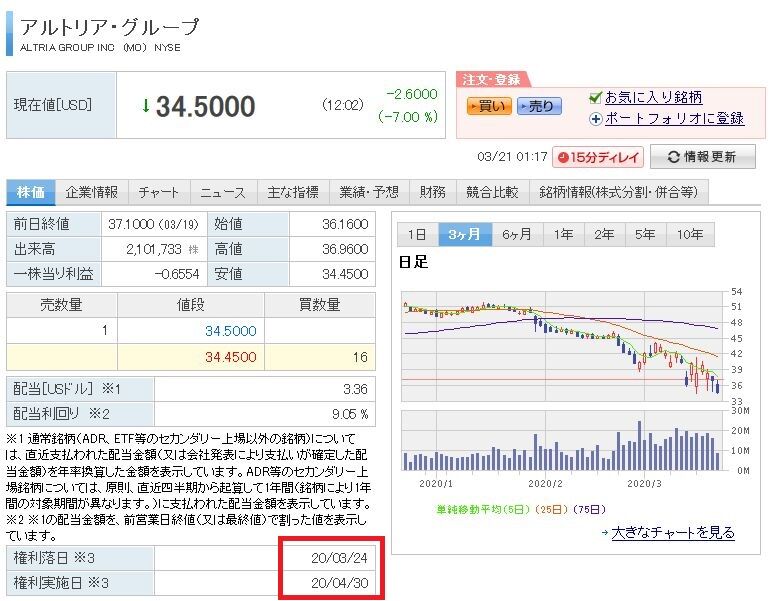
Task: Click the 出来高 value 2,101,733
Action: (154, 249)
